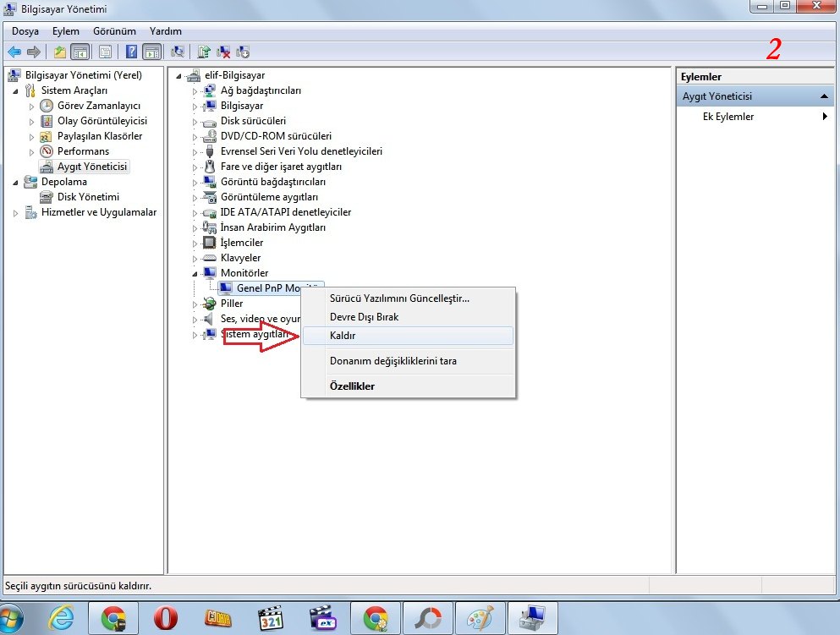
Task: Click Scan for hardware changes toolbar icon
Action: point(178,52)
